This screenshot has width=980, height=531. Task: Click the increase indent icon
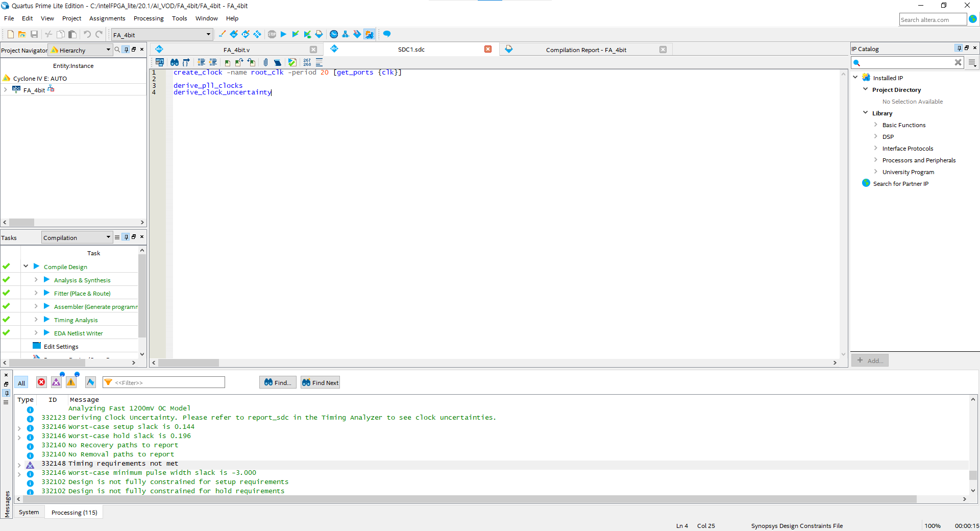[x=202, y=62]
